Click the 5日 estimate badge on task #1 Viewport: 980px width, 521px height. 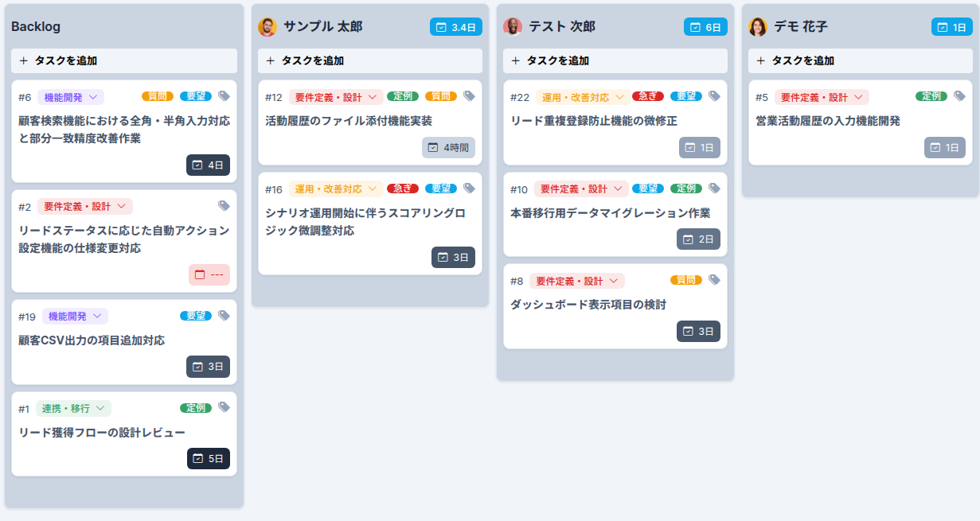coord(209,458)
